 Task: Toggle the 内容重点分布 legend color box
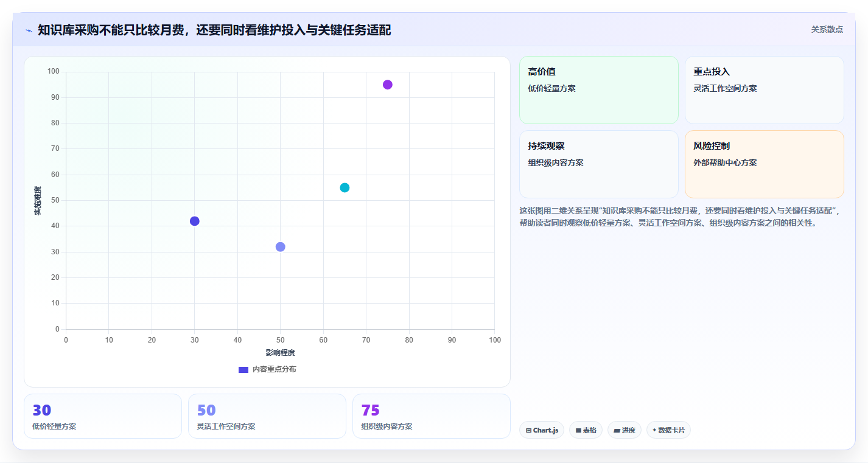coord(243,369)
